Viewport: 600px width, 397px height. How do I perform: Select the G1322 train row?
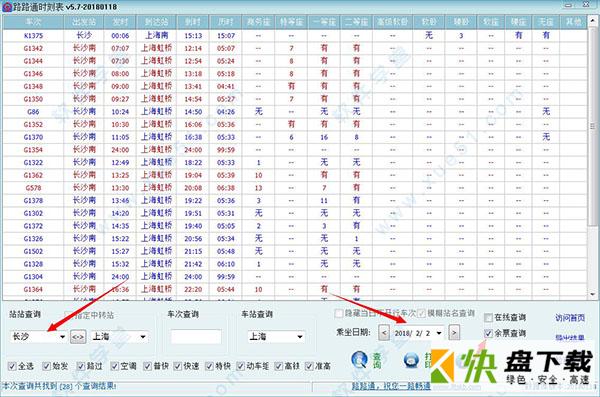295,162
